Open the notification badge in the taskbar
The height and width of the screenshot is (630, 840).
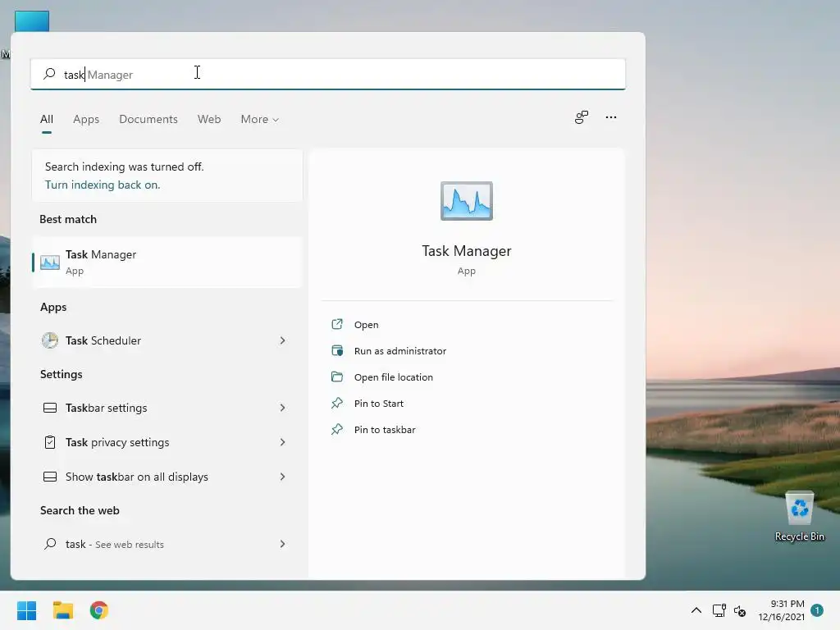[x=817, y=609]
